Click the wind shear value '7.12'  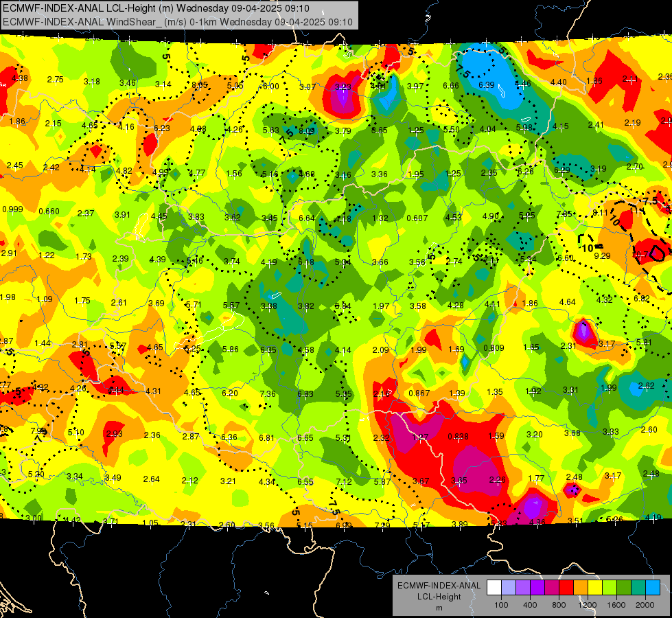click(x=344, y=481)
